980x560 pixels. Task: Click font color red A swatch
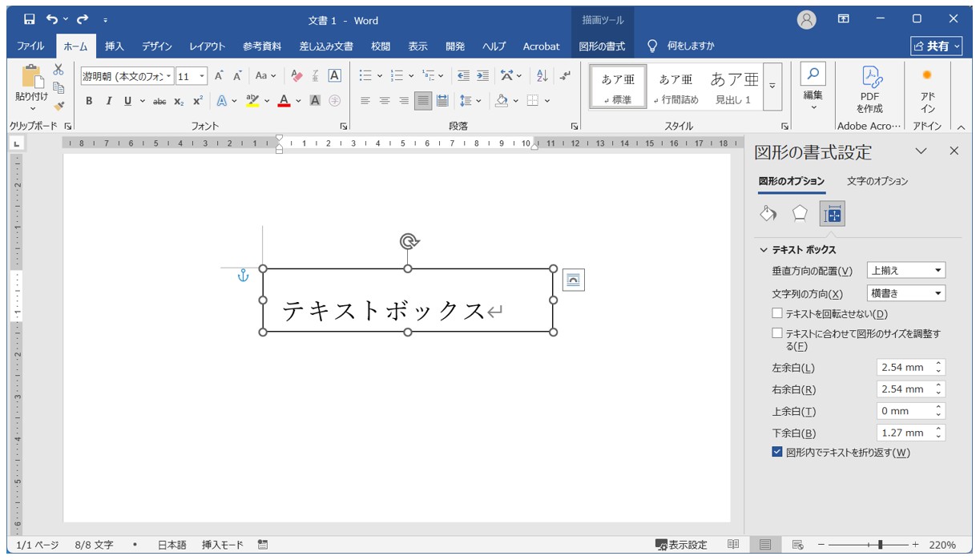click(283, 101)
